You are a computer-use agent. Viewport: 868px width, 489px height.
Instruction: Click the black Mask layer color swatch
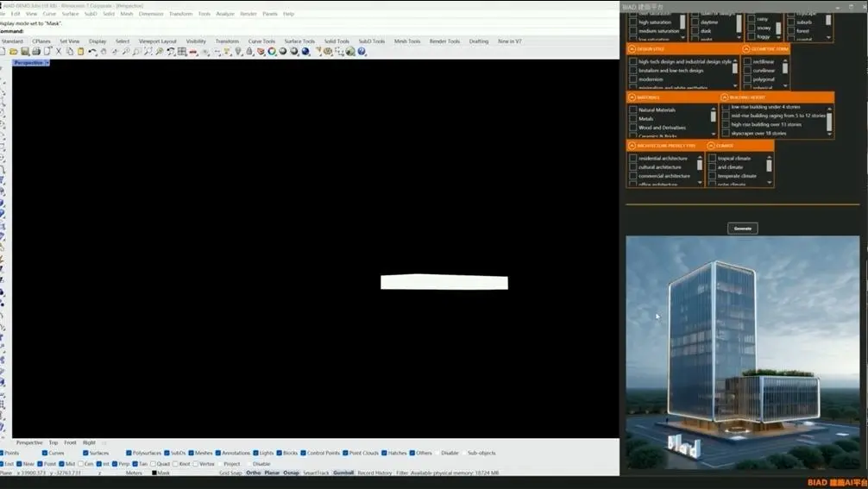click(x=154, y=473)
